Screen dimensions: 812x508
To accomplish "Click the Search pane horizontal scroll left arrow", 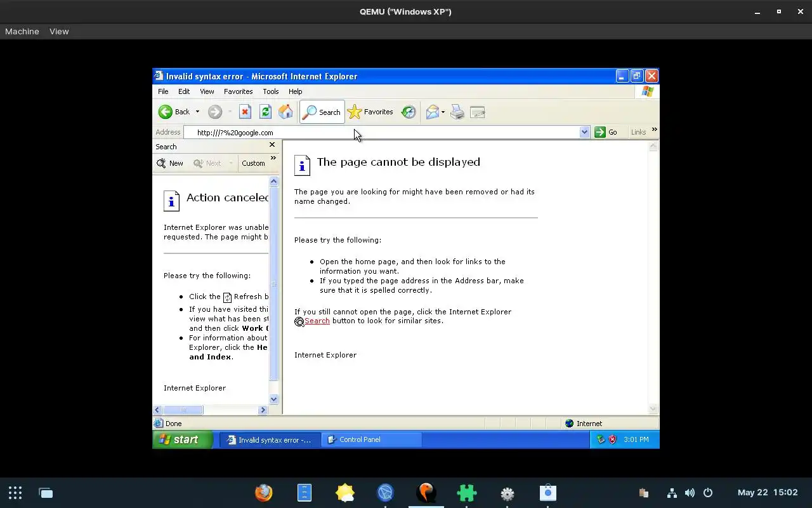I will tap(158, 410).
